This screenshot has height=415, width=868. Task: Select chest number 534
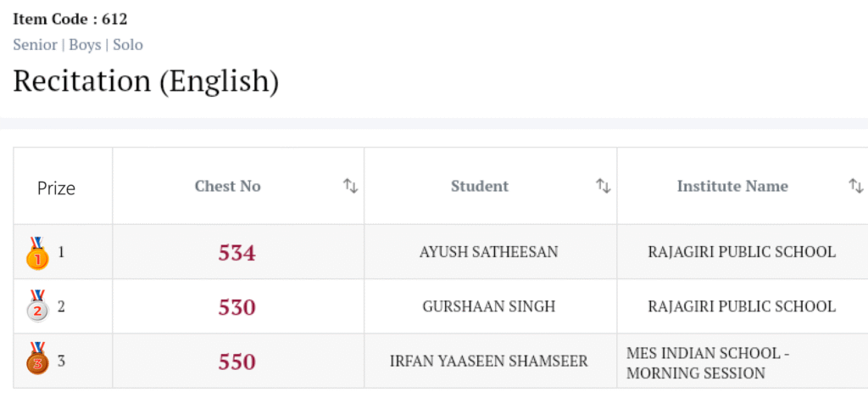pyautogui.click(x=236, y=253)
